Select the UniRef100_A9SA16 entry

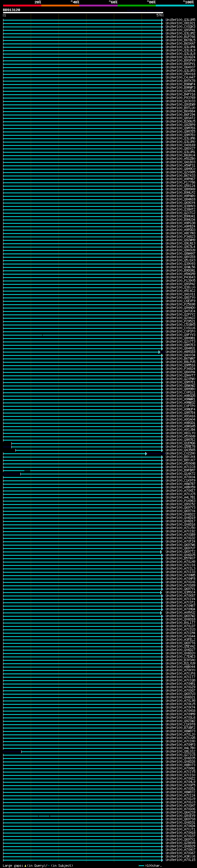(x=180, y=416)
